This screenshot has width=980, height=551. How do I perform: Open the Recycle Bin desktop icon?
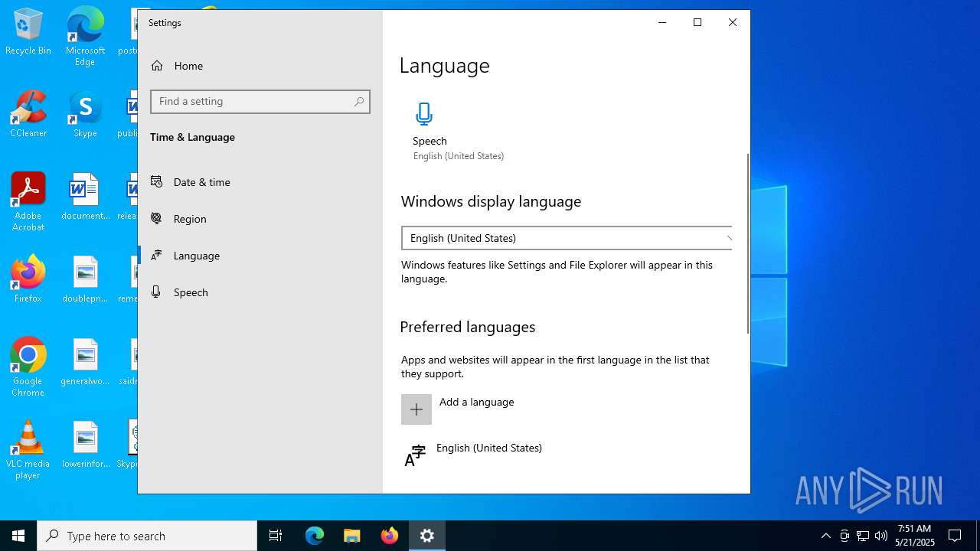(28, 32)
